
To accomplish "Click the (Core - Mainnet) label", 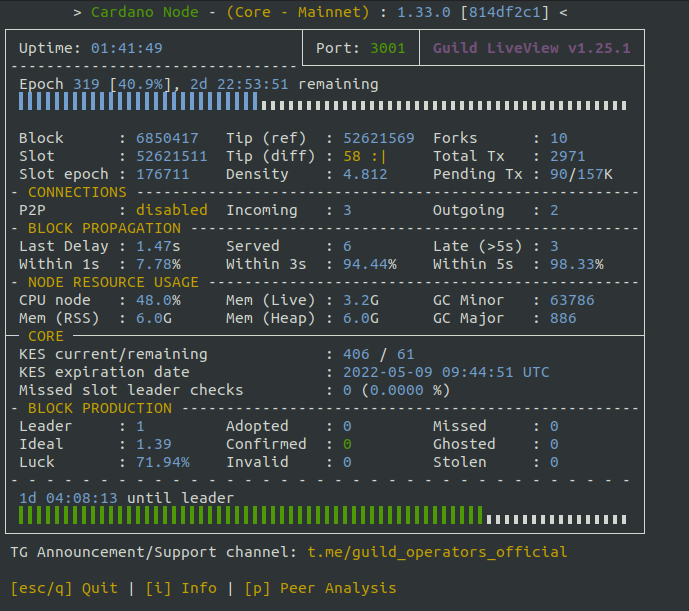I will (x=297, y=12).
